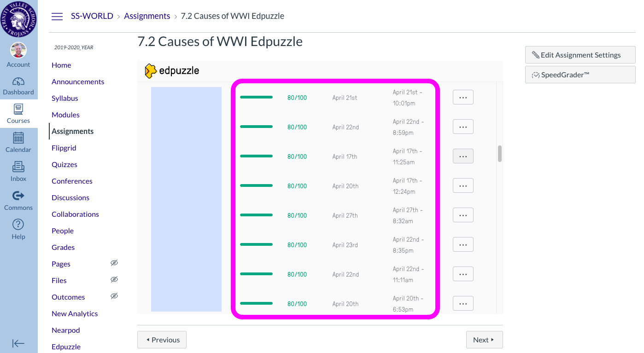Click the Trinity Valley School logo
This screenshot has width=644, height=353.
tap(18, 18)
